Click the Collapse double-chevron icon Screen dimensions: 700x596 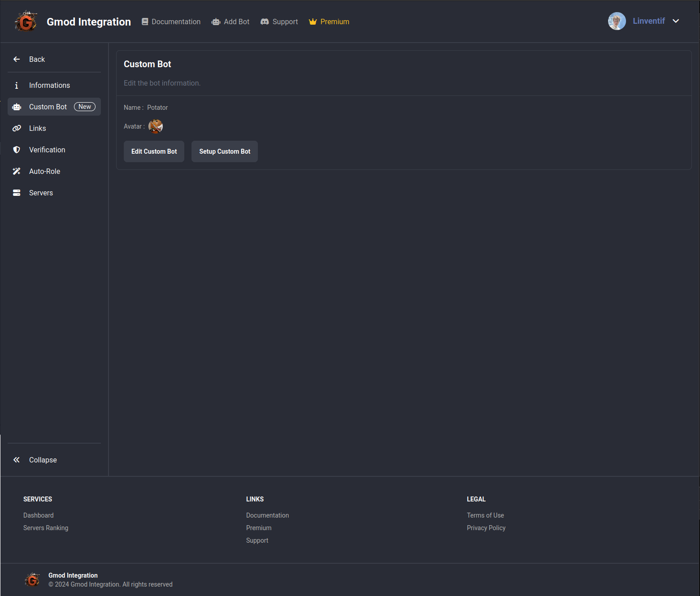(x=17, y=460)
